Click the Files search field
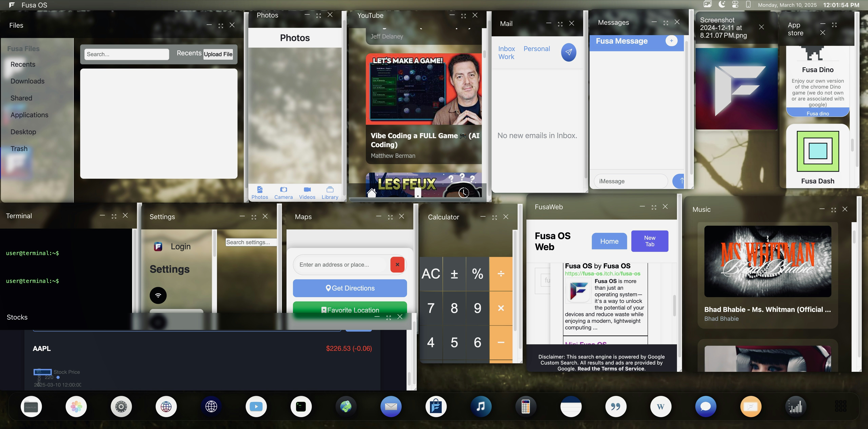 (x=127, y=54)
